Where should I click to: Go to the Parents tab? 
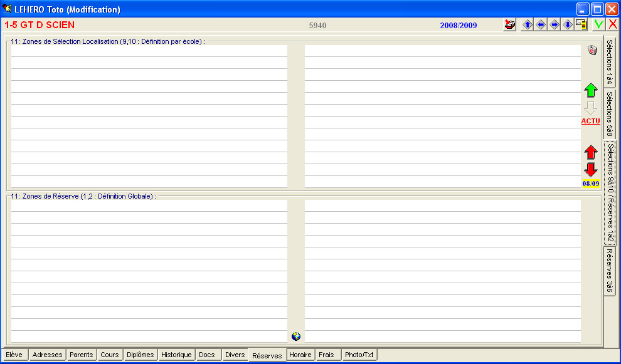(x=81, y=355)
